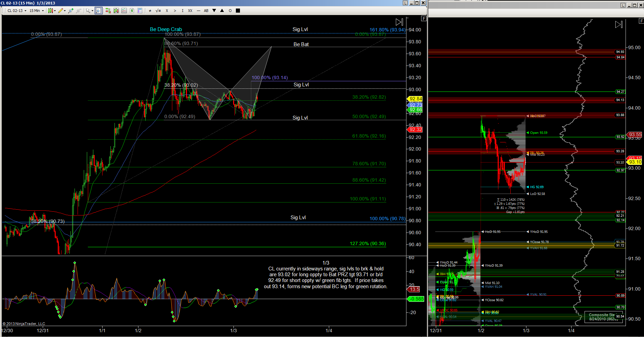
Task: Jump to latest bar on left chart
Action: click(x=399, y=22)
